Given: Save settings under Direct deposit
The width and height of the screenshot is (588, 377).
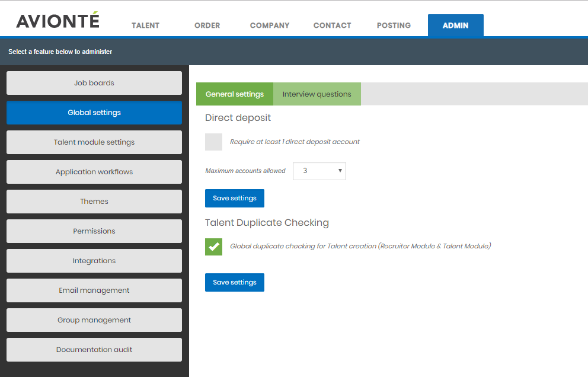Looking at the screenshot, I should [235, 198].
